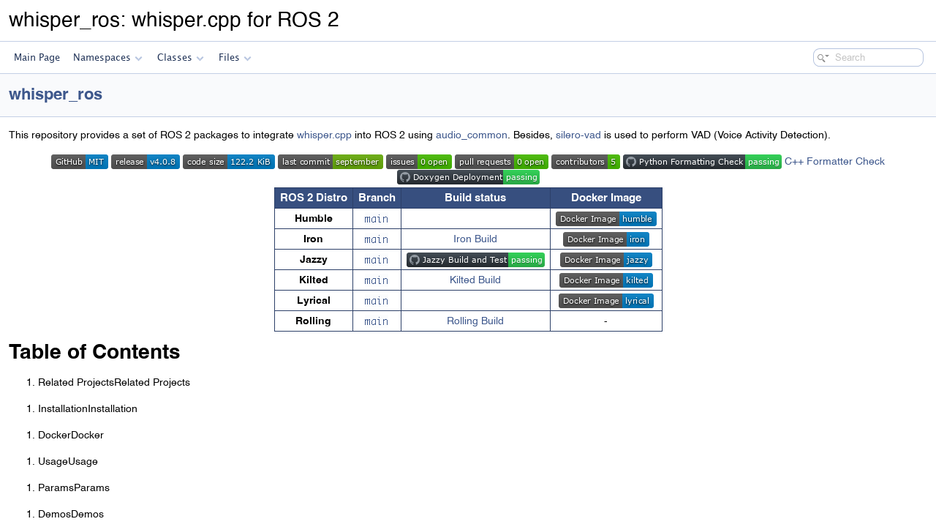Go to the Main Page tab
The image size is (936, 527).
coord(37,58)
